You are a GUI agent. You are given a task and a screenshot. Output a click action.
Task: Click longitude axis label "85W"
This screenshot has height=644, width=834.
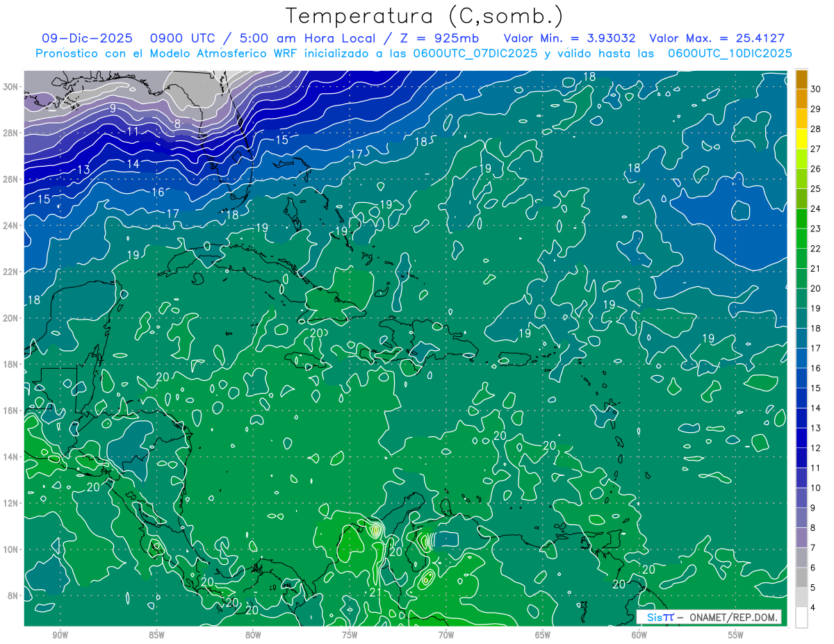click(x=156, y=635)
